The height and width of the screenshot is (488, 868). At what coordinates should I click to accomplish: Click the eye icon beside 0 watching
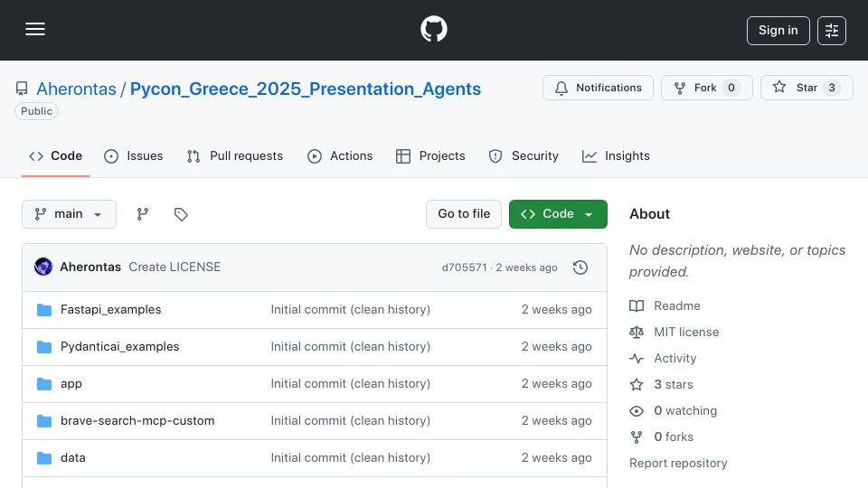coord(637,411)
